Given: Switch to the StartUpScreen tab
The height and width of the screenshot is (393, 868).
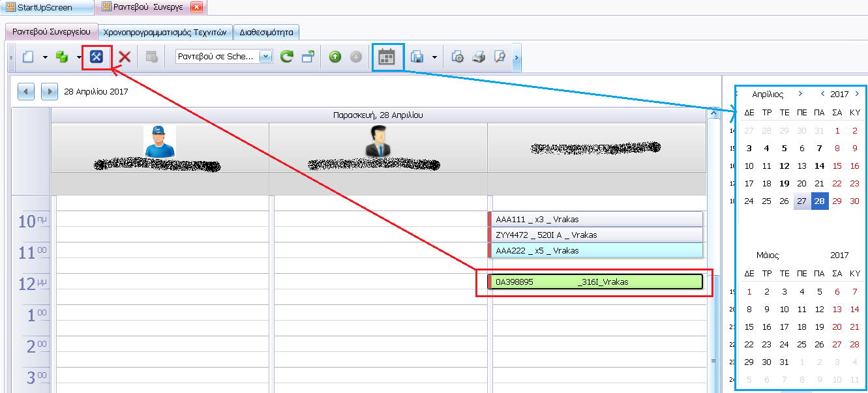Looking at the screenshot, I should [46, 8].
